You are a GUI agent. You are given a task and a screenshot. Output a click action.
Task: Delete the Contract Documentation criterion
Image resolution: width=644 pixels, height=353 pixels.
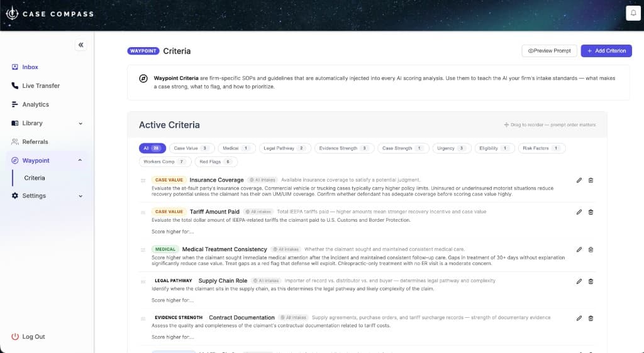(591, 318)
